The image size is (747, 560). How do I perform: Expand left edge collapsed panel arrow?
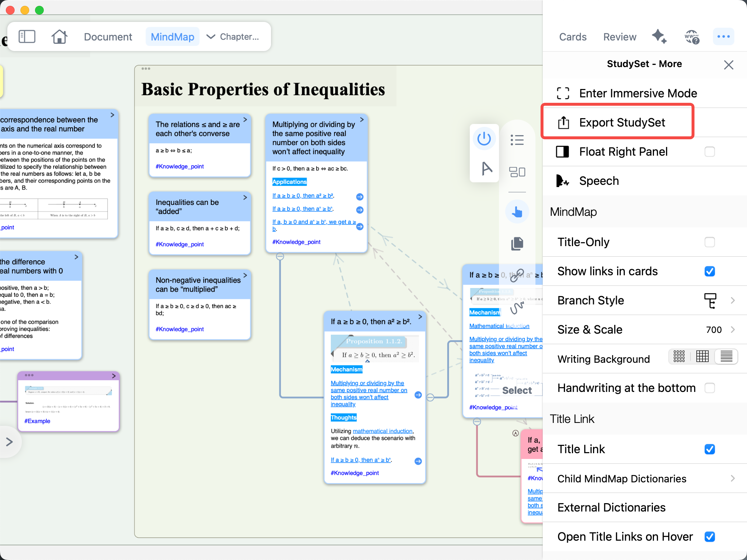(x=9, y=442)
